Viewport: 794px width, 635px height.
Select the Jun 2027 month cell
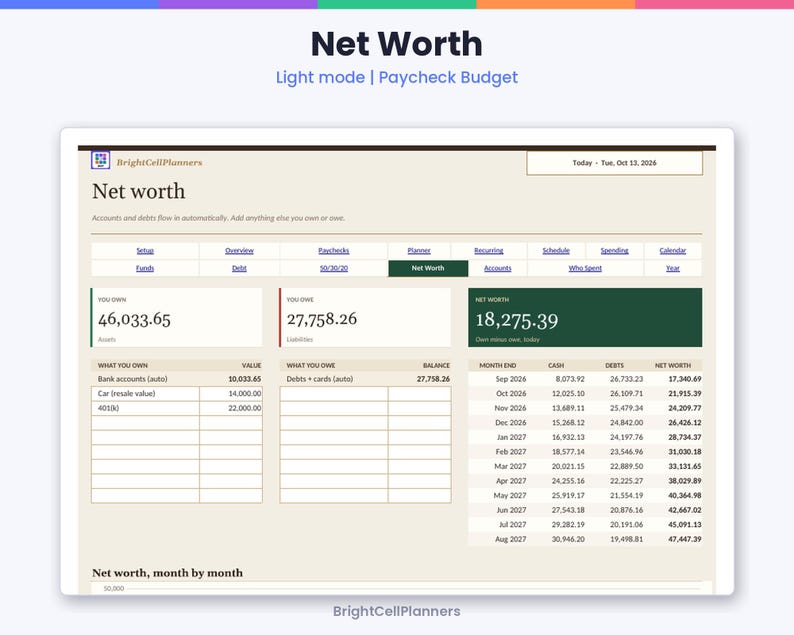(511, 510)
